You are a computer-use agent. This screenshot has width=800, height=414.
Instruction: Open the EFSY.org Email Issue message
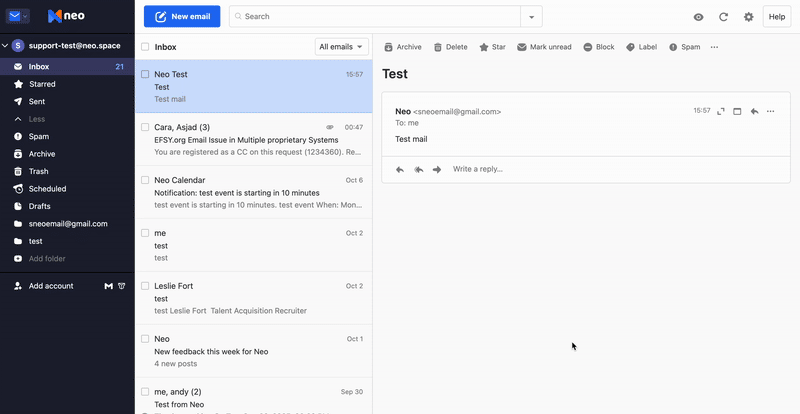(254, 139)
